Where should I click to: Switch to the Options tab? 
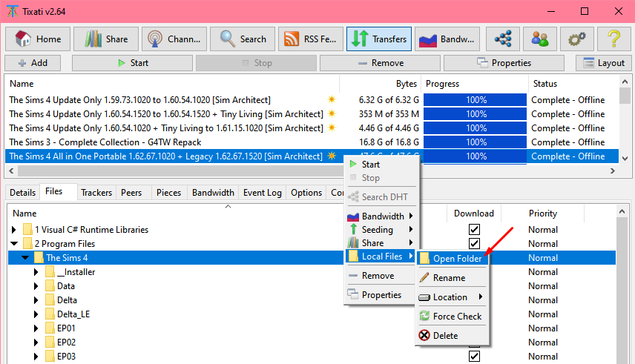click(x=306, y=192)
